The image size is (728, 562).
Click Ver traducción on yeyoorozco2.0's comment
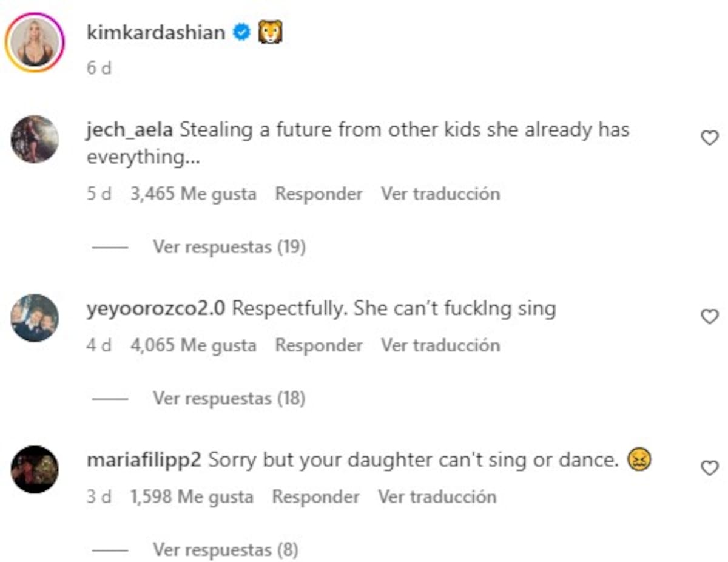(x=440, y=345)
